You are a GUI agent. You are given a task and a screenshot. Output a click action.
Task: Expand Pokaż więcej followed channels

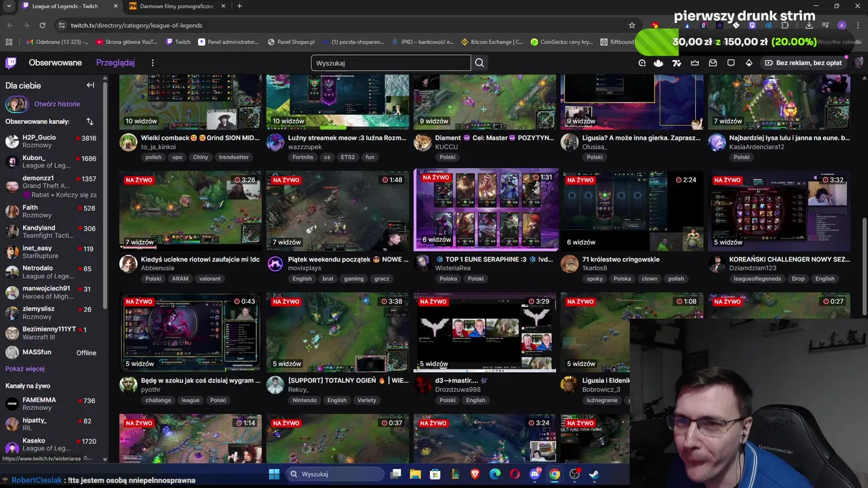tap(24, 369)
